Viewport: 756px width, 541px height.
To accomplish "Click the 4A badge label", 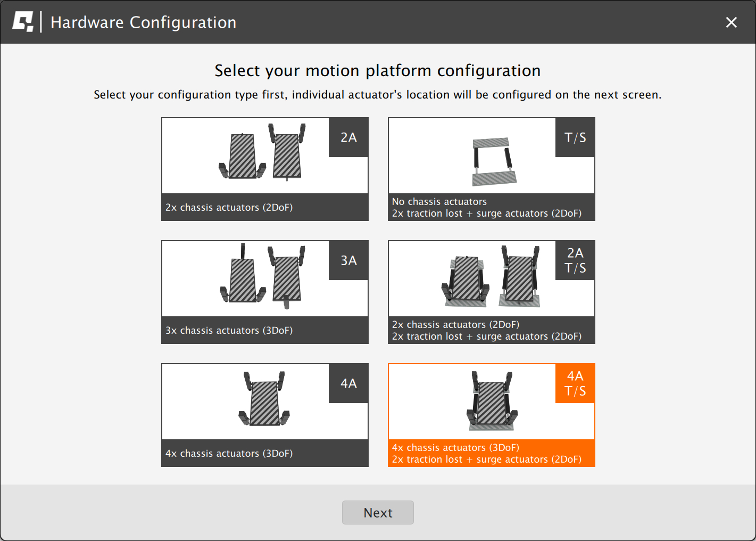I will pos(348,383).
